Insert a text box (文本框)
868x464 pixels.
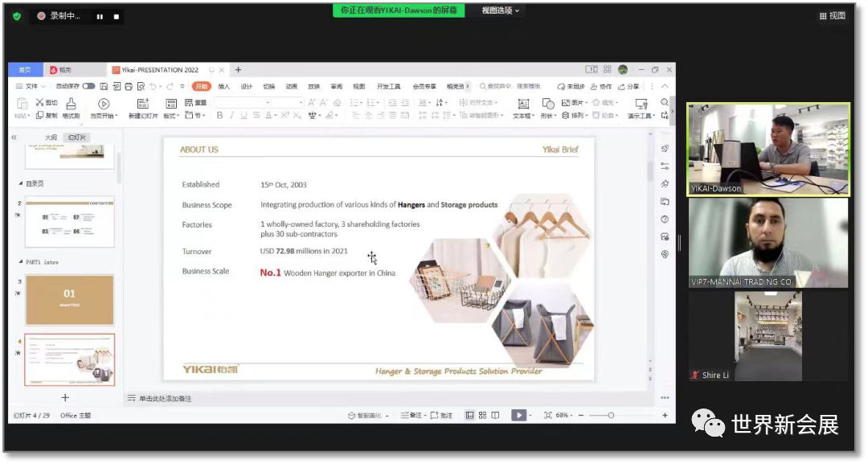click(522, 107)
